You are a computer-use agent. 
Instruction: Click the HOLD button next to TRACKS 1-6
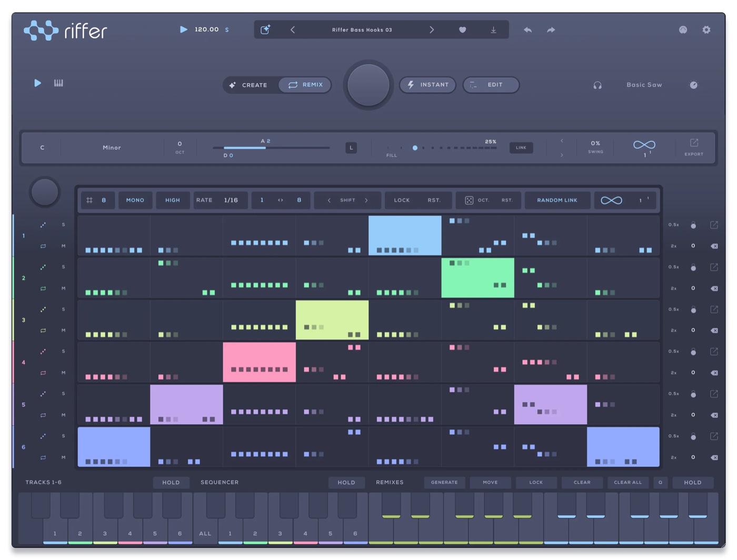(x=171, y=483)
